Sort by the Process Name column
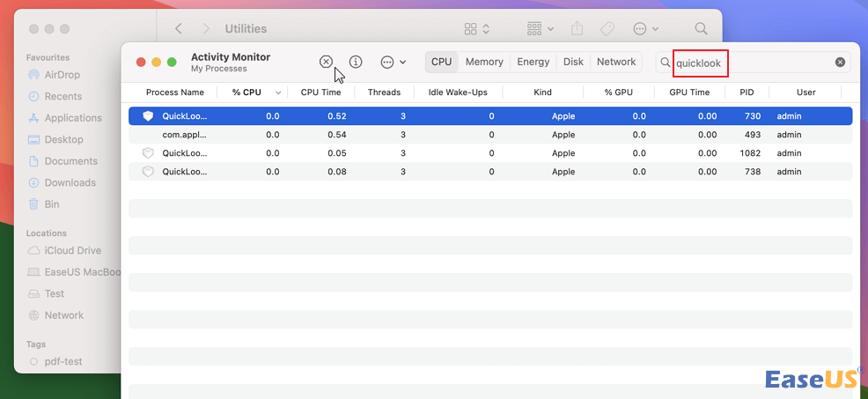This screenshot has height=399, width=868. (174, 92)
